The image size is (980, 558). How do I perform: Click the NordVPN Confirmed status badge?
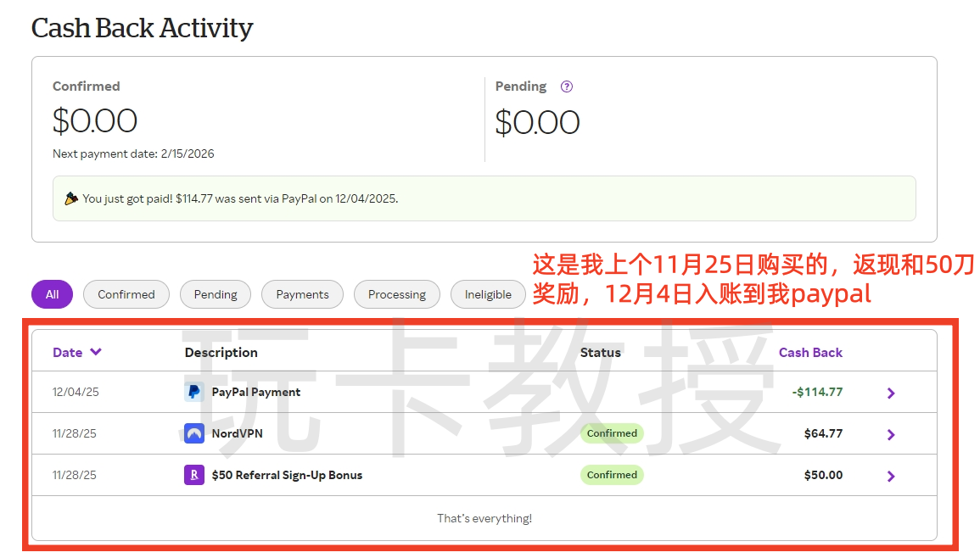coord(612,433)
